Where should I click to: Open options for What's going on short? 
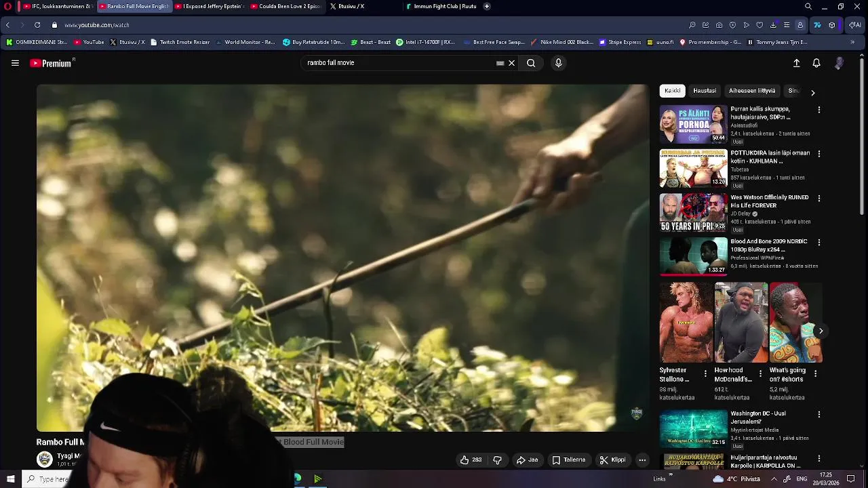point(815,373)
